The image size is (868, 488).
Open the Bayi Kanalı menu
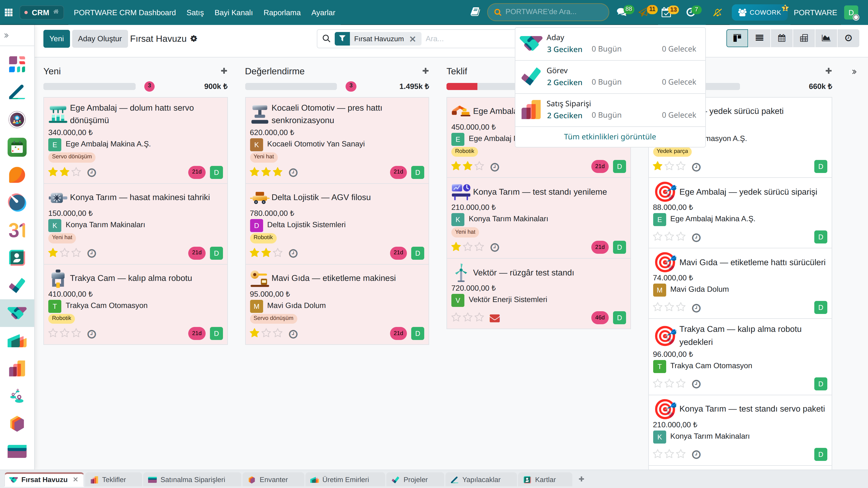(234, 12)
